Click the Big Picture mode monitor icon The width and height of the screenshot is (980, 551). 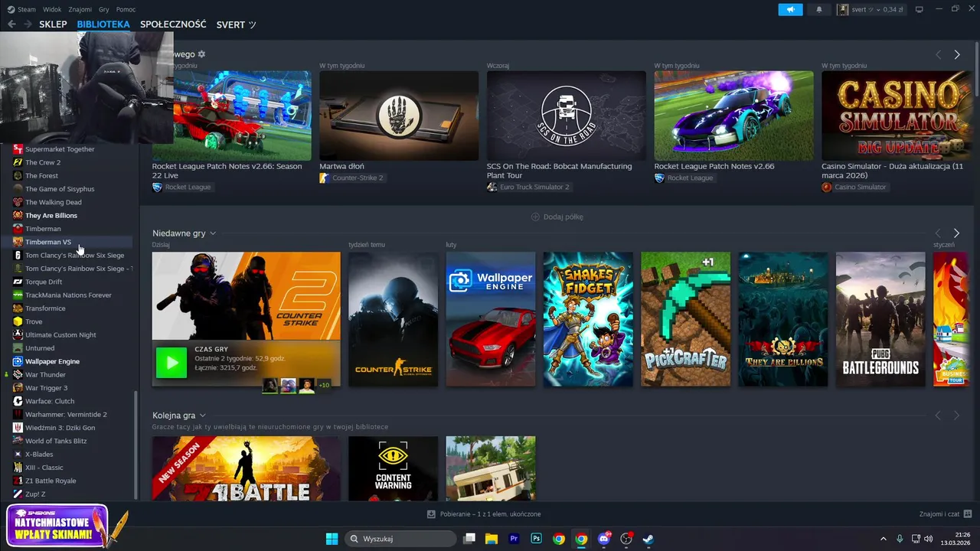(920, 9)
